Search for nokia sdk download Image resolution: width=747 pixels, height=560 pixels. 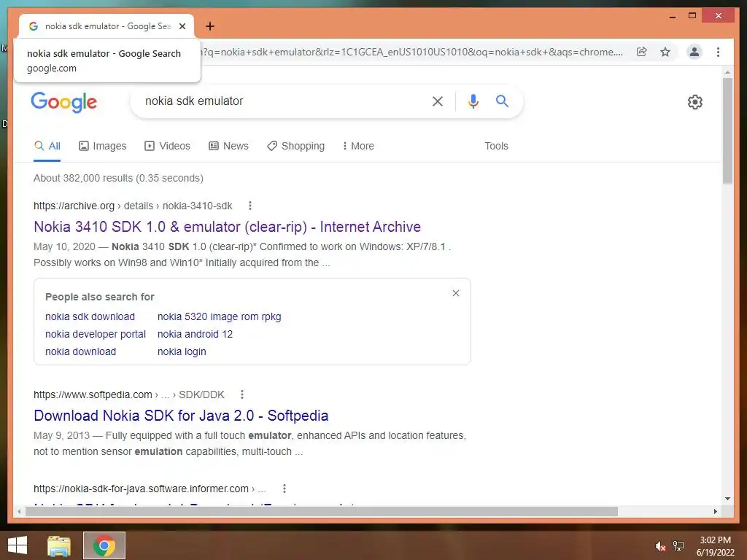(x=90, y=316)
